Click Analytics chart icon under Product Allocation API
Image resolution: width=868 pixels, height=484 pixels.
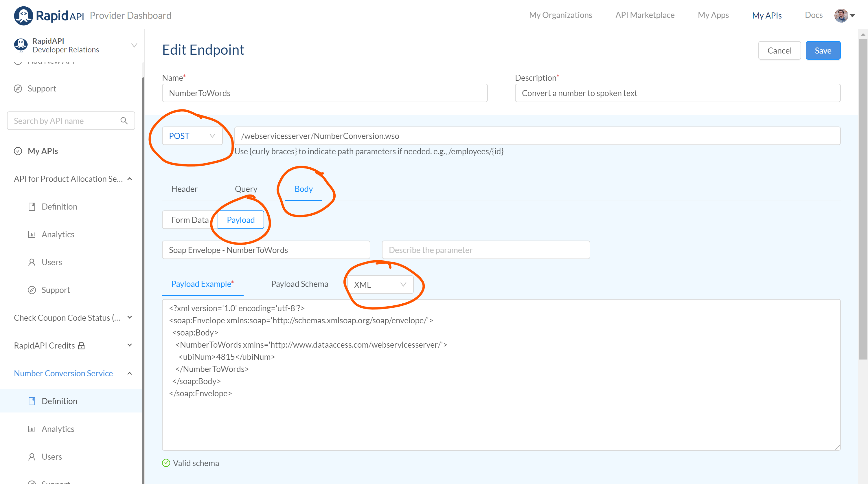32,234
